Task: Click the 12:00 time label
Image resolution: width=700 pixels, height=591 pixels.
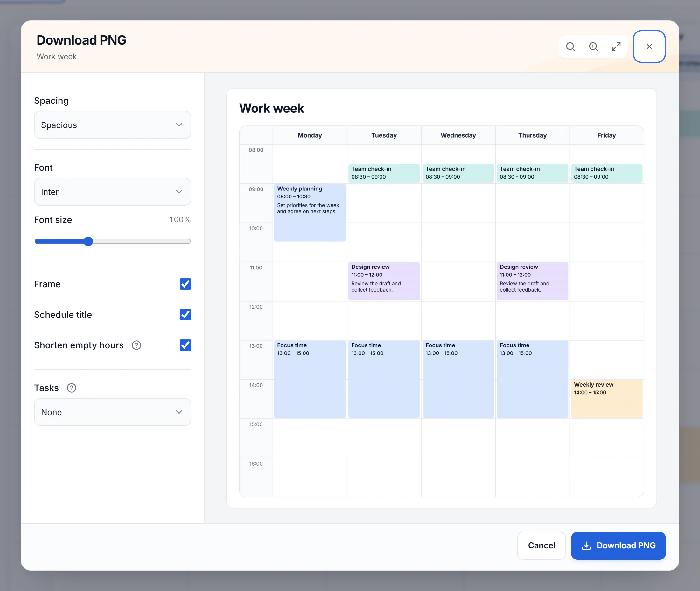Action: [x=256, y=307]
